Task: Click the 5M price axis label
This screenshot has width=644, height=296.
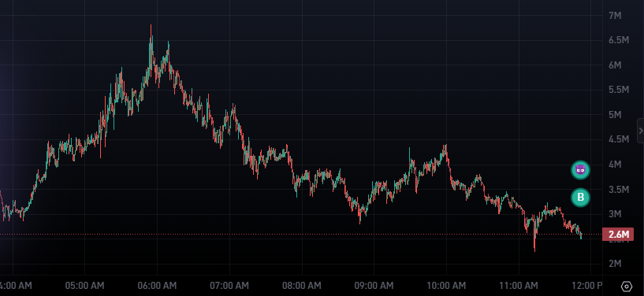Action: [x=615, y=115]
